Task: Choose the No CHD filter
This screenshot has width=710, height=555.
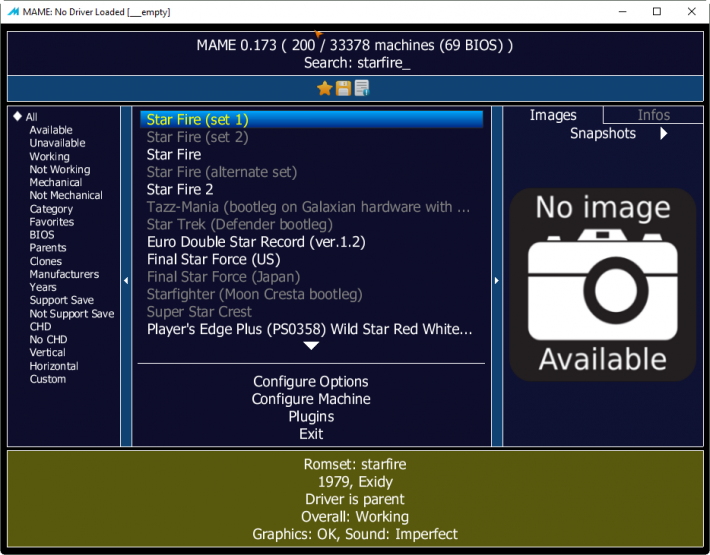Action: coord(48,340)
